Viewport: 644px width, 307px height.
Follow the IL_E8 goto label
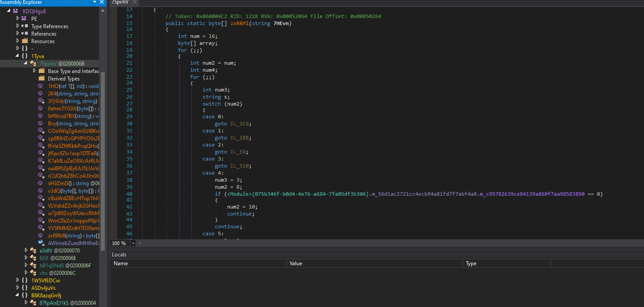[x=239, y=152]
